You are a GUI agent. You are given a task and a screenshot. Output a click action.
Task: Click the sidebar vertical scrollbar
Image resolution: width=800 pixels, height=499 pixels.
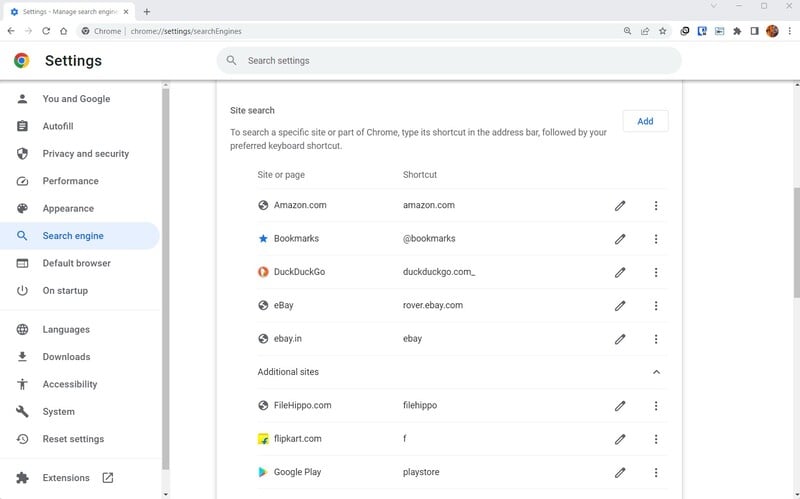click(x=165, y=278)
